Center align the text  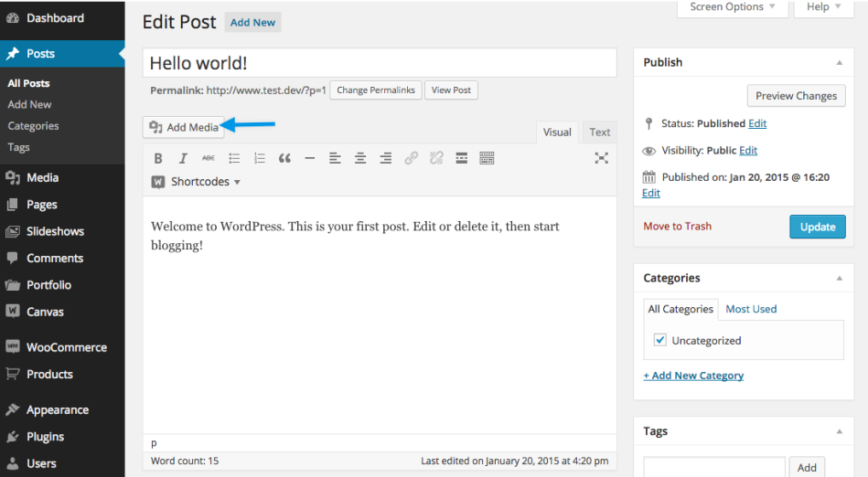point(360,158)
